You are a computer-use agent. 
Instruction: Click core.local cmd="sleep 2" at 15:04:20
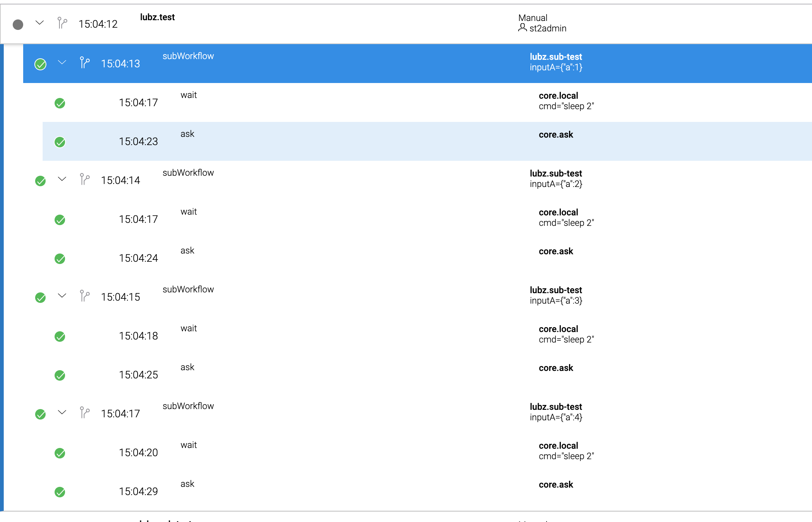click(566, 451)
